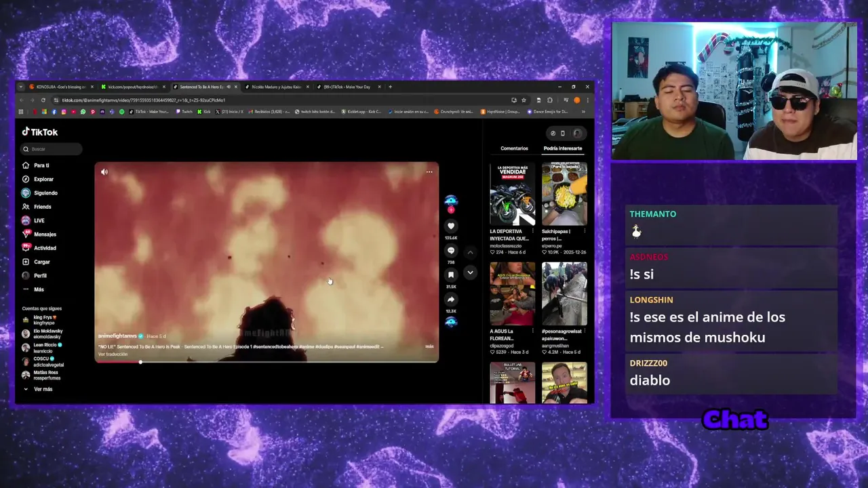
Task: Open the Friends section
Action: (x=37, y=207)
